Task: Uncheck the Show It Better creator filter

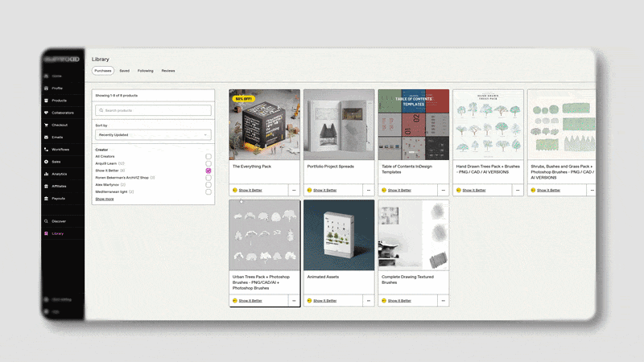Action: coord(208,171)
